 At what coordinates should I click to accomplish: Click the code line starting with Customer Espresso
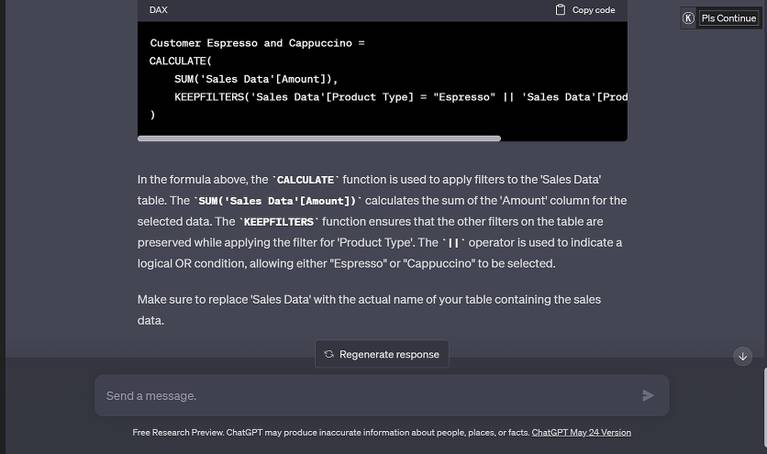257,43
